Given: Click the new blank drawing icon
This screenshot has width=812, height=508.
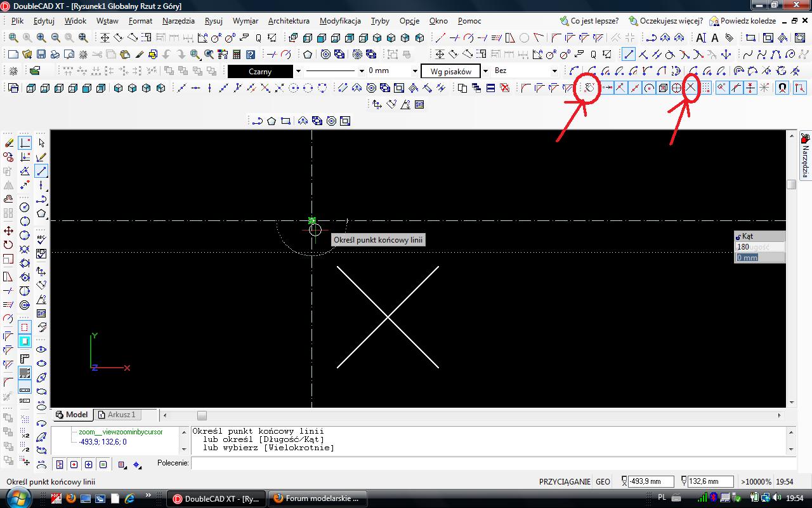Looking at the screenshot, I should pos(13,55).
